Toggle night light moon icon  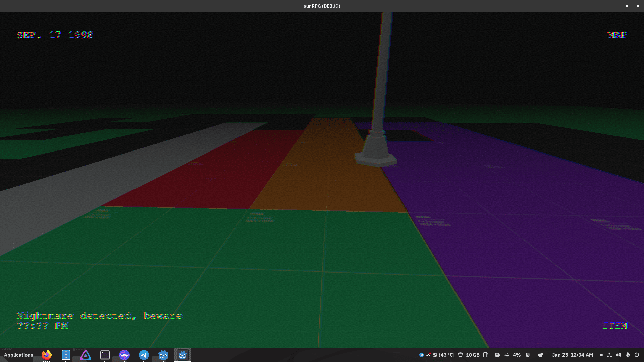(x=528, y=355)
